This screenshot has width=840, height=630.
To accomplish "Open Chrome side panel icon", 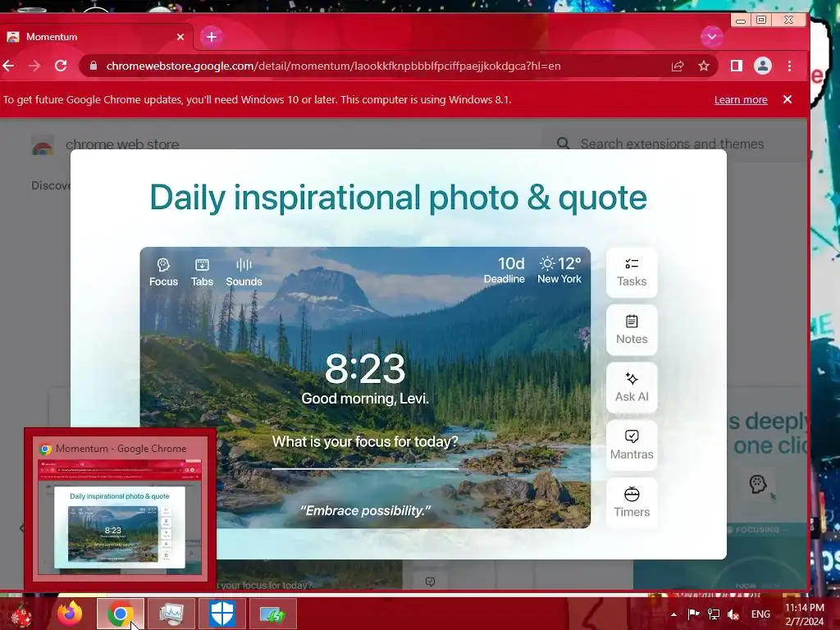I will (737, 66).
